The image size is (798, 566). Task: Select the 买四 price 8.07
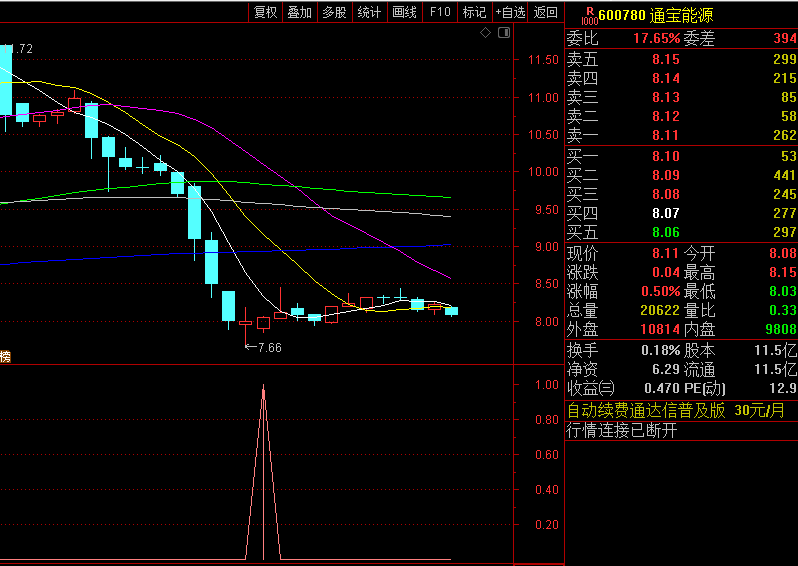(x=666, y=213)
